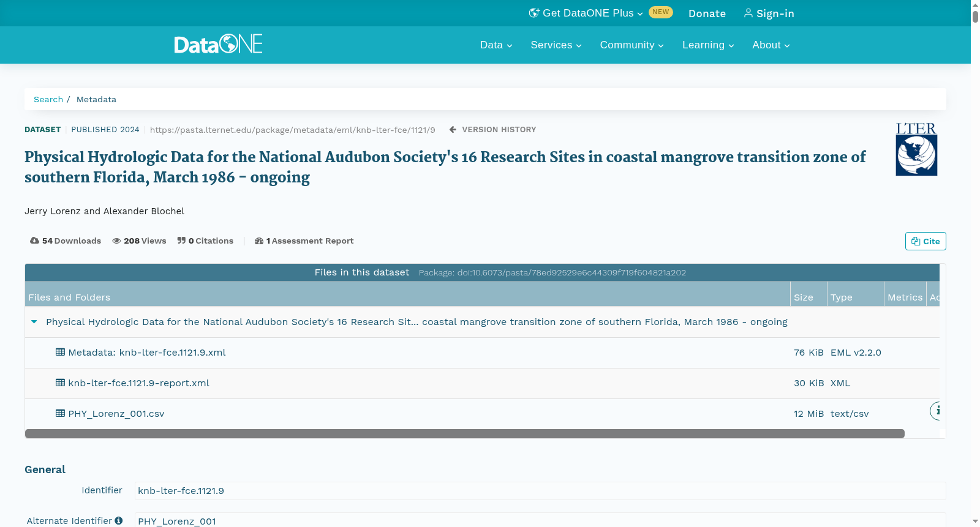980x527 pixels.
Task: Click the version history back arrow icon
Action: pos(453,130)
